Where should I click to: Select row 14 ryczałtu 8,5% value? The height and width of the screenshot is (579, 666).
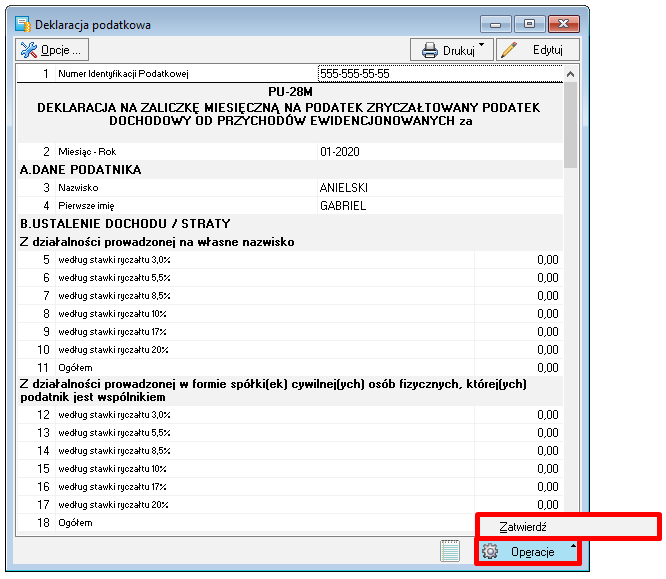pos(519,451)
